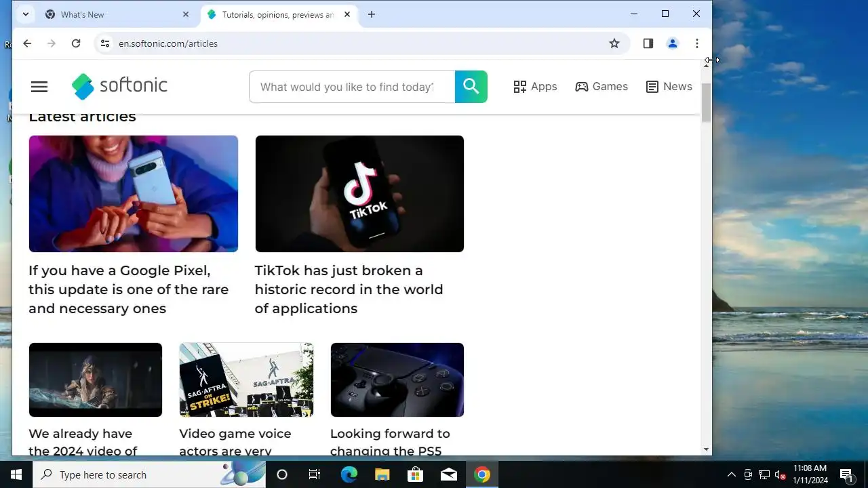Bookmark this page with the star icon
Screen dimensions: 868x488
tap(614, 43)
